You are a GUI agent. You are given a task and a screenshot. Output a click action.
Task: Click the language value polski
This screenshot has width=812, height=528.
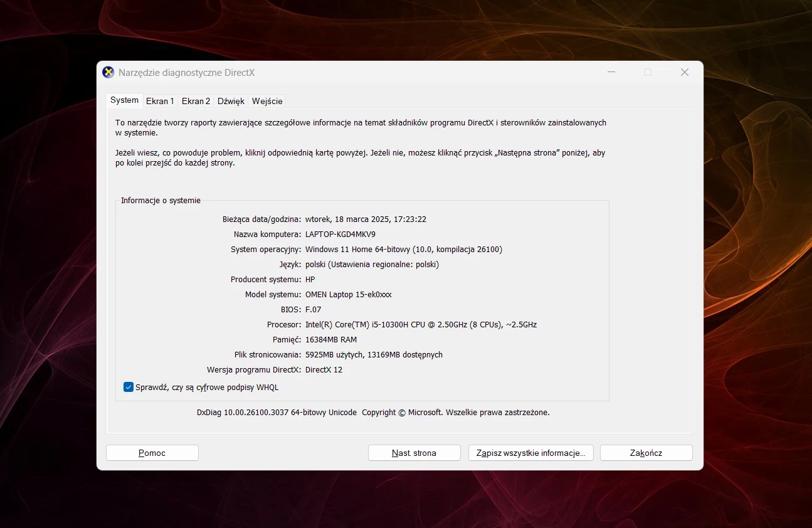coord(372,265)
